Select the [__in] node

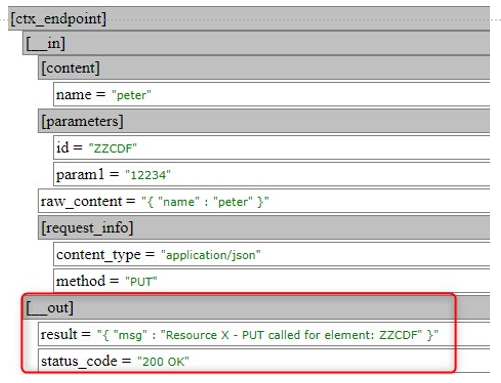(256, 43)
